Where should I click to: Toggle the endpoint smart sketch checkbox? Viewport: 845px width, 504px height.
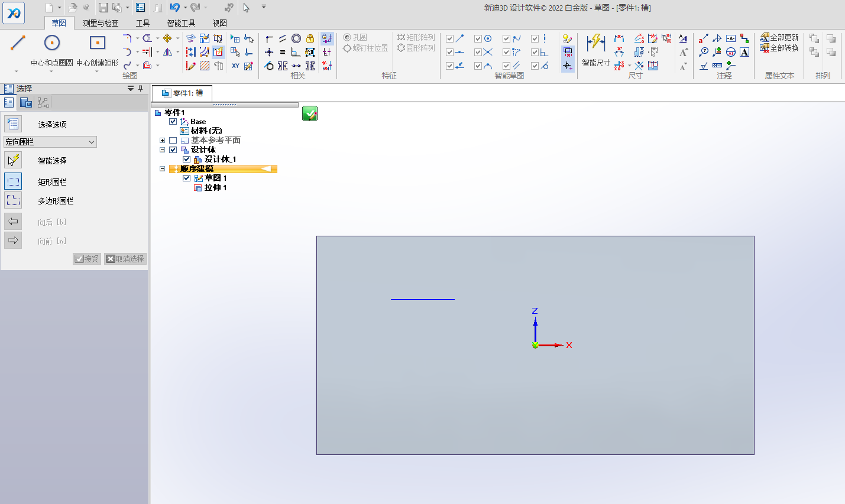(450, 38)
